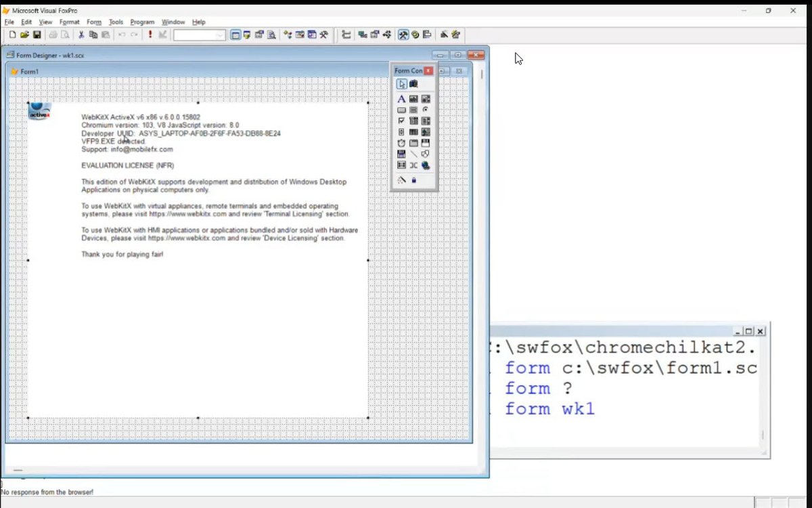Screen dimensions: 812x508
Task: Click the Cut scissors toolbar icon
Action: 81,35
